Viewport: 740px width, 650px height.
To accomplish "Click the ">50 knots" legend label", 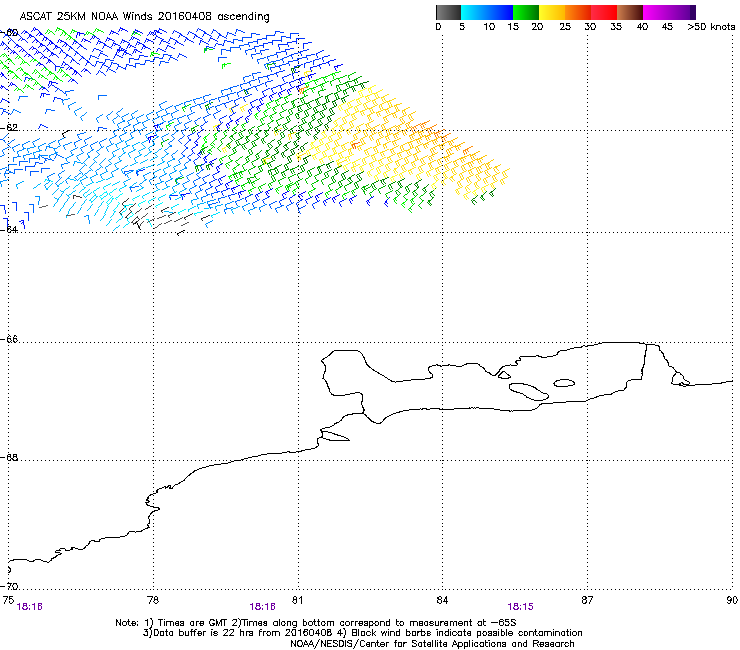I will tap(711, 27).
